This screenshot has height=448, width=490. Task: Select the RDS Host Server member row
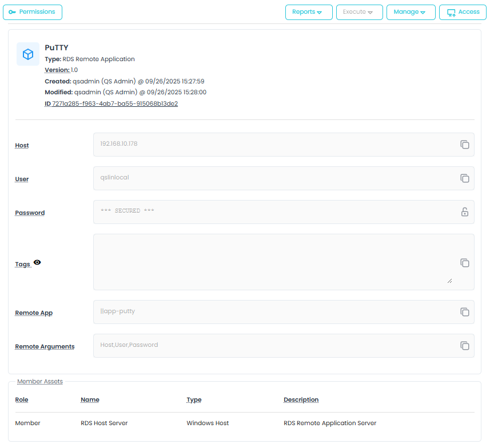104,423
